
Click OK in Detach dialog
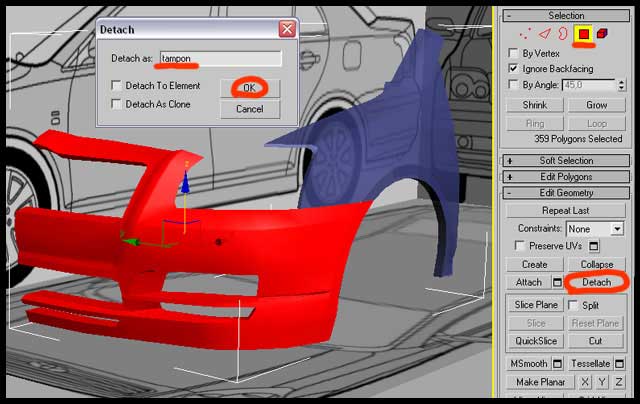tap(250, 88)
